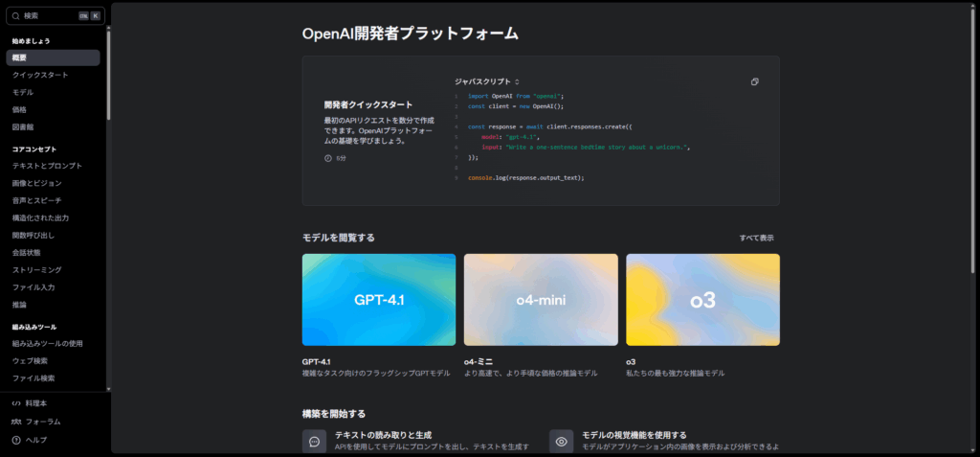The width and height of the screenshot is (980, 457).
Task: Focus the 検索 search field
Action: click(x=55, y=16)
